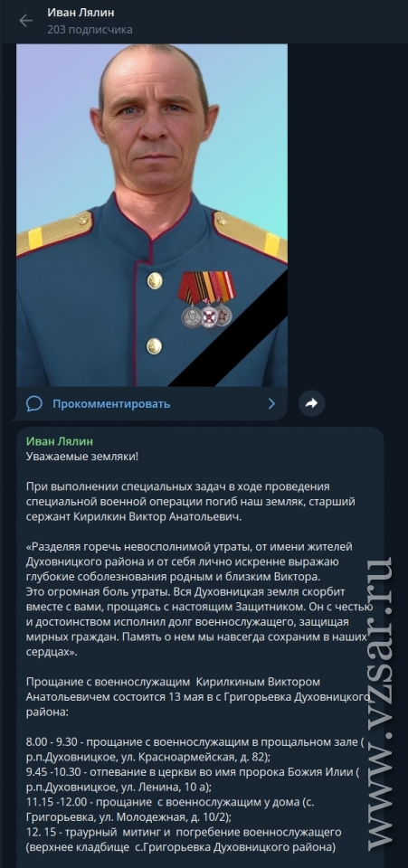Click the quoted condolences paragraph starting with Разделяя горечь

click(x=195, y=599)
